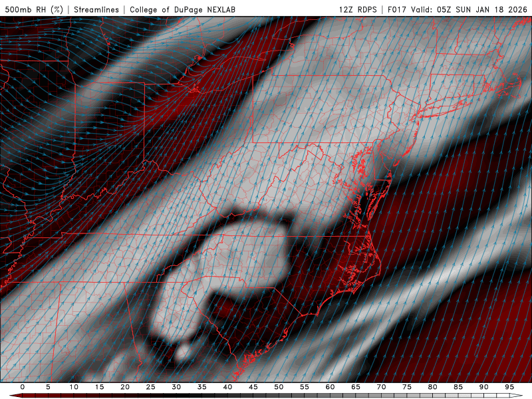Image resolution: width=532 pixels, height=399 pixels.
Task: Click the "500mb RH (%)" title text
Action: 34,9
